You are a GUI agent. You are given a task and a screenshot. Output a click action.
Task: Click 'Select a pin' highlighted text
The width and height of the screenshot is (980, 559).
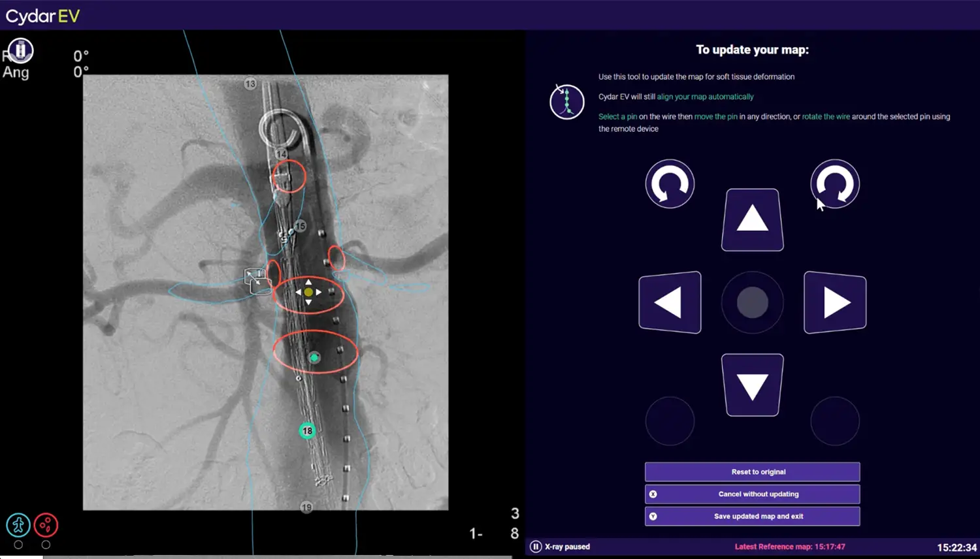[617, 116]
